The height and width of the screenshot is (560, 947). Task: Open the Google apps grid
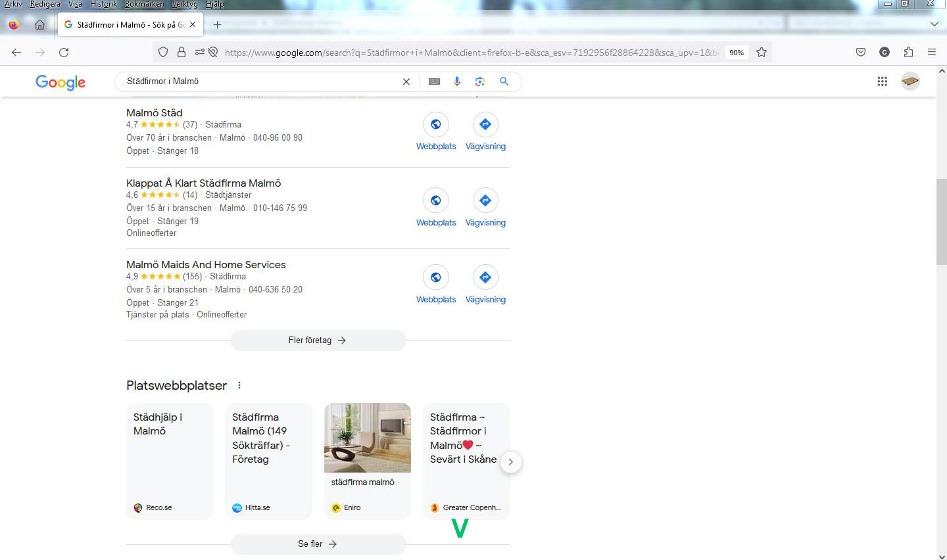[883, 82]
